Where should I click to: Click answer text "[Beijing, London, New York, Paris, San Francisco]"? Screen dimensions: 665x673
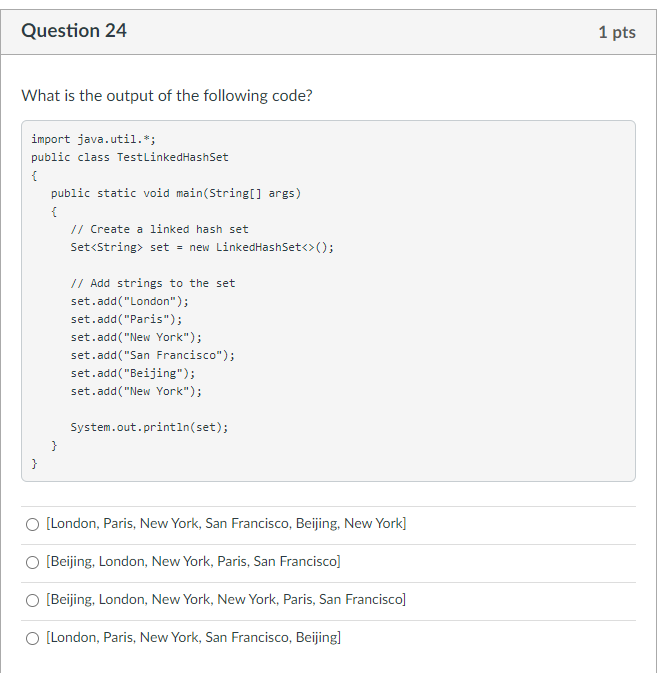(194, 561)
